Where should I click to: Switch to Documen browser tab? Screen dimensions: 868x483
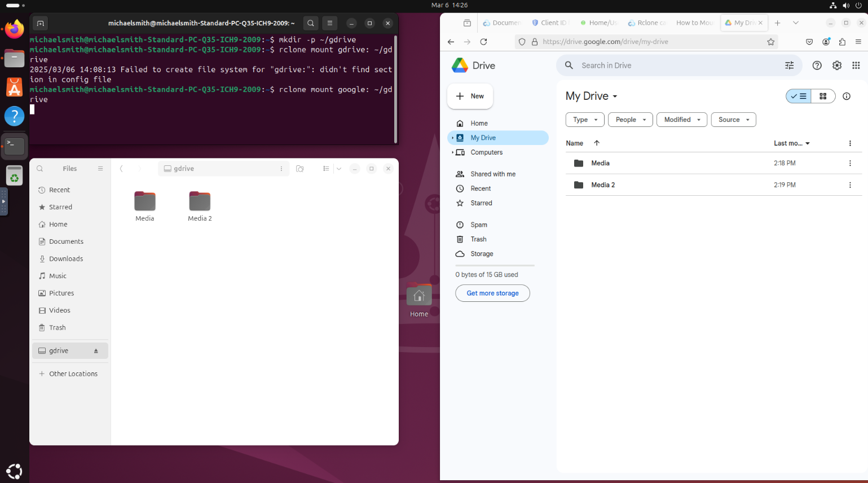502,23
